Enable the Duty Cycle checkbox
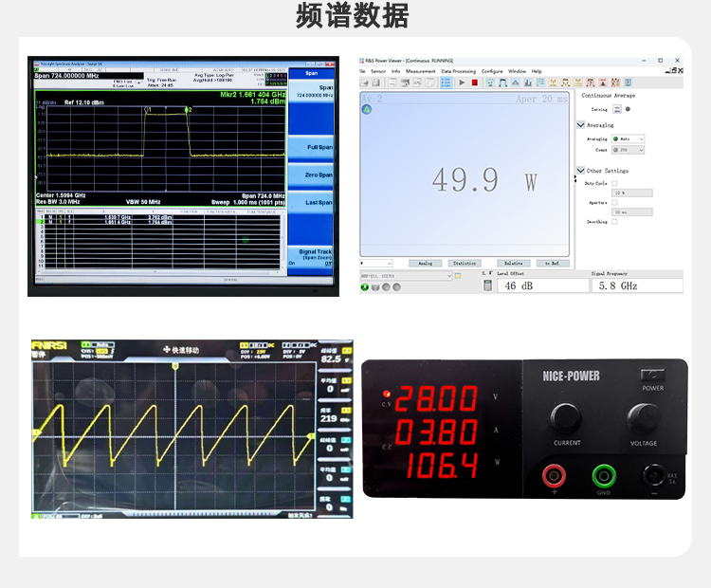 pyautogui.click(x=614, y=183)
